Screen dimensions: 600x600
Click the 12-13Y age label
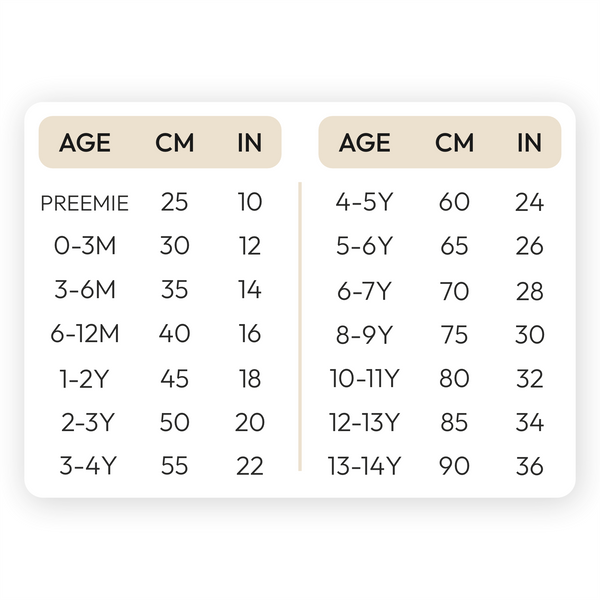(365, 423)
